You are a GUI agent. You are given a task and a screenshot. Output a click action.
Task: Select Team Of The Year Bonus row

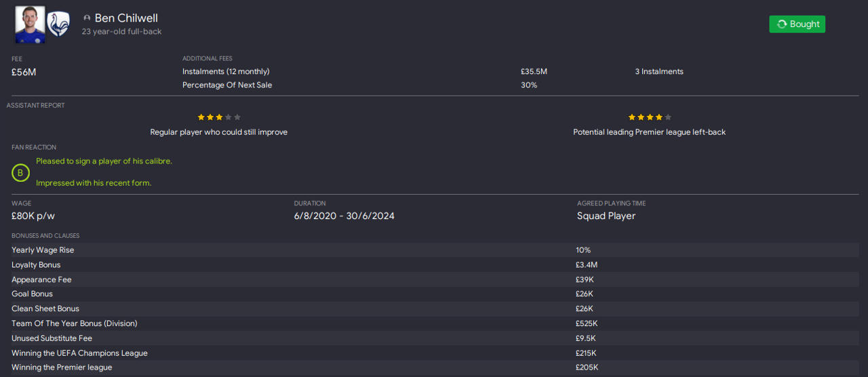(75, 324)
